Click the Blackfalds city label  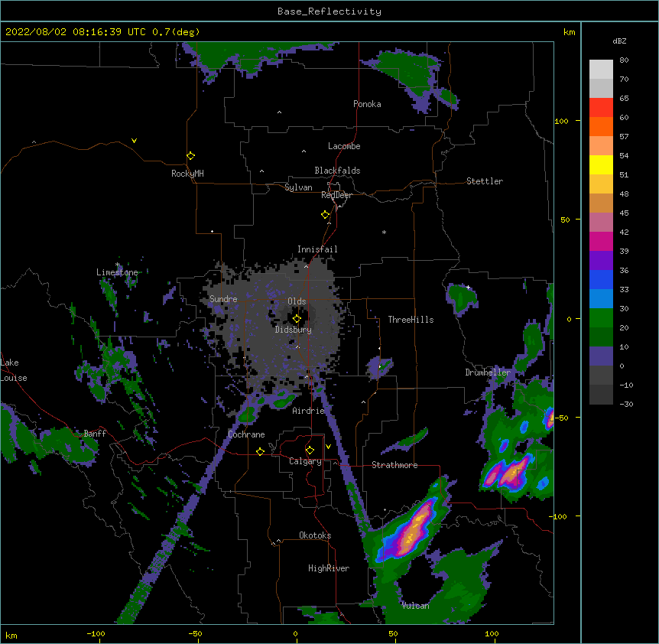tap(337, 171)
